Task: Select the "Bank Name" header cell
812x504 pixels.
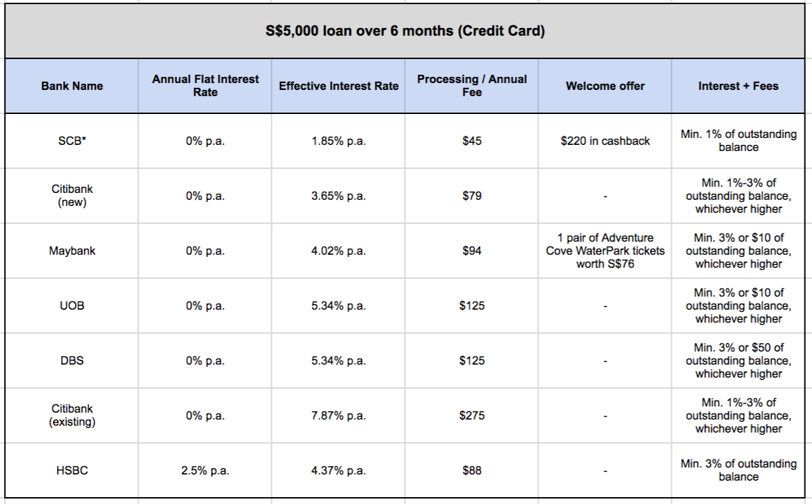Action: 71,86
